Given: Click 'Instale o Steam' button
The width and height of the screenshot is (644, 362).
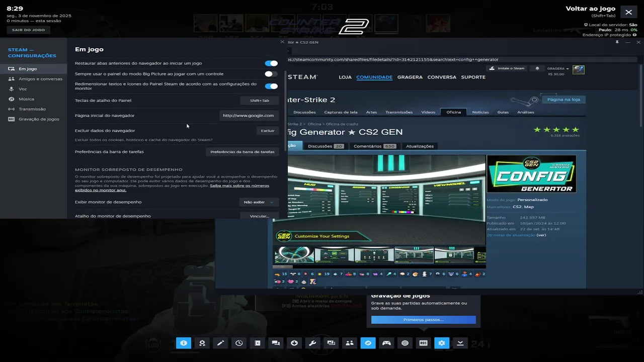Looking at the screenshot, I should (x=508, y=68).
